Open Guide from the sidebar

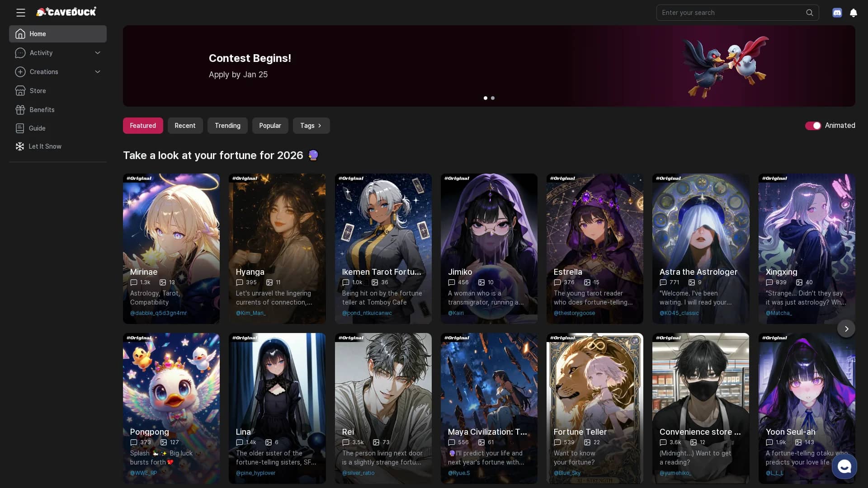coord(58,128)
